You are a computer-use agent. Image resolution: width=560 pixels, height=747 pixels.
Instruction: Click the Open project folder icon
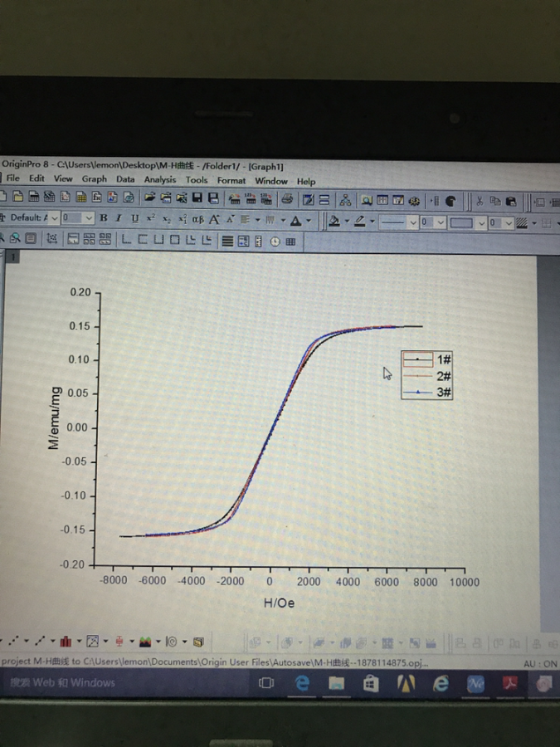coord(149,198)
